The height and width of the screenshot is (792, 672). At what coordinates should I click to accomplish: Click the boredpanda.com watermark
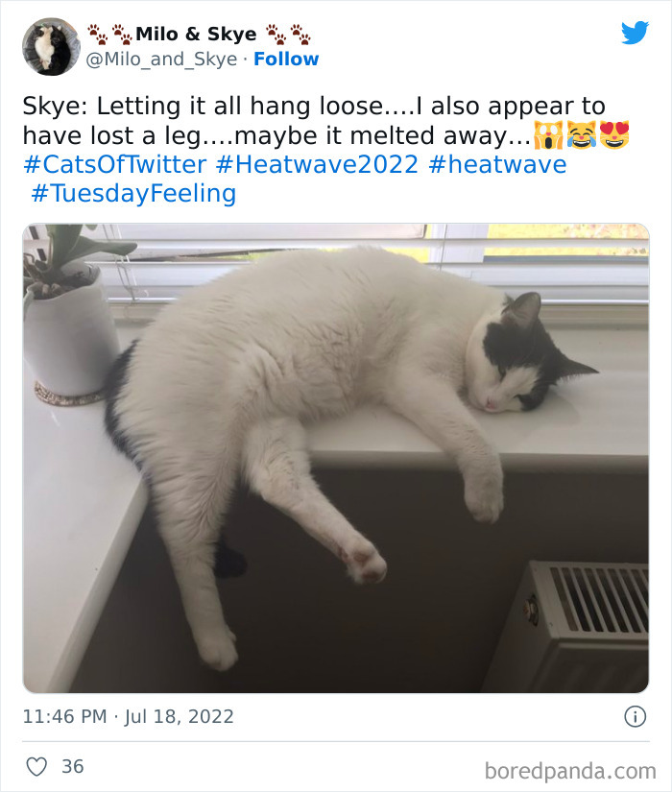(x=570, y=771)
